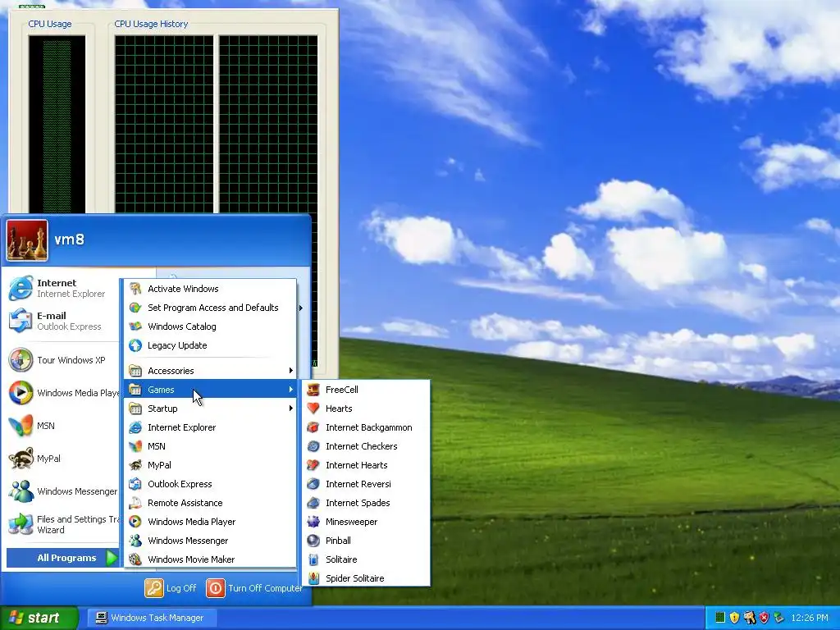Click the Start button
This screenshot has height=630, width=840.
click(39, 618)
